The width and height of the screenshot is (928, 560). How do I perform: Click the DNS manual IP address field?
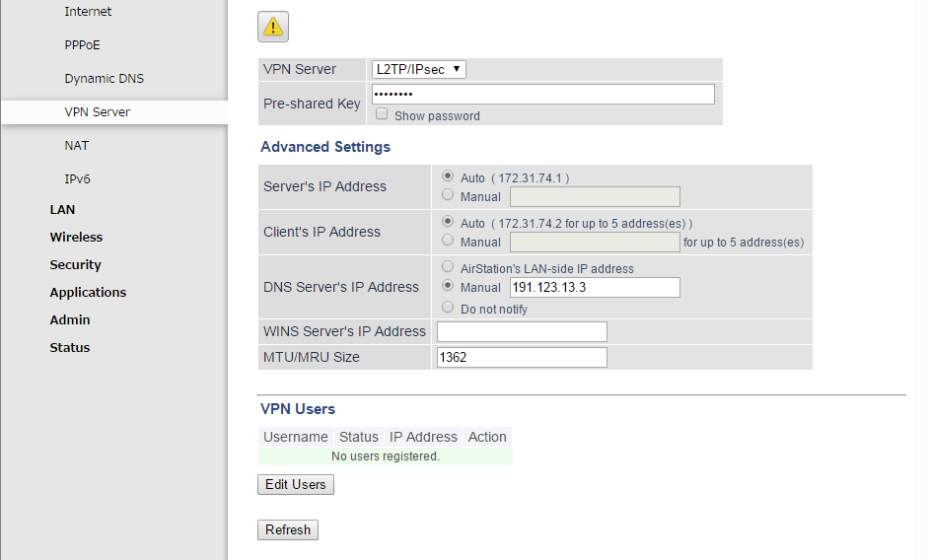pyautogui.click(x=595, y=288)
